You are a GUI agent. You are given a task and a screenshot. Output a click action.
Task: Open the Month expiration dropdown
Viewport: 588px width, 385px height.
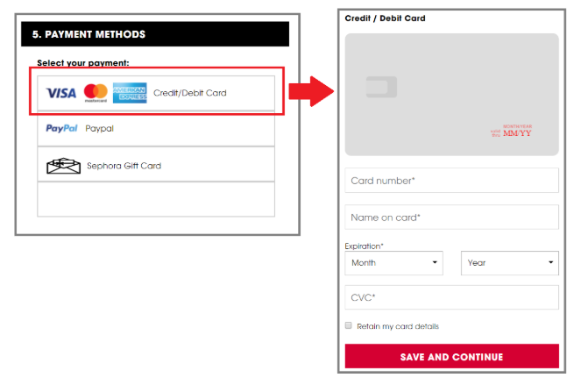pos(393,263)
